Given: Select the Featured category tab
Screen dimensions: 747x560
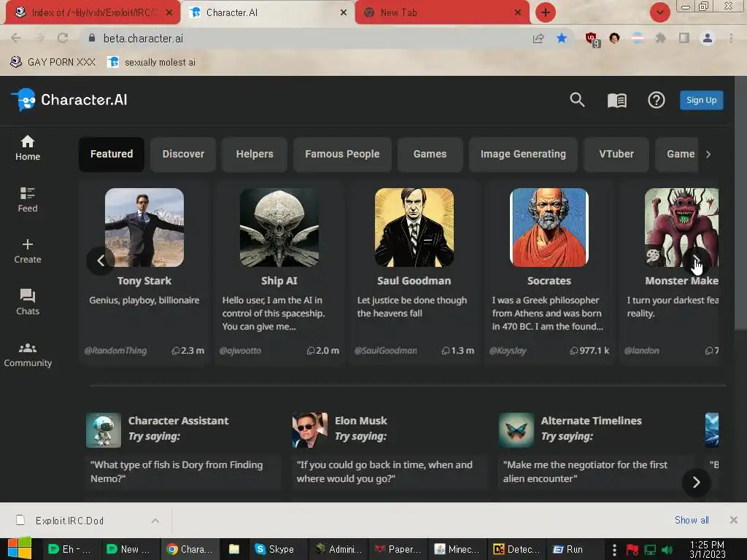Looking at the screenshot, I should coord(112,155).
